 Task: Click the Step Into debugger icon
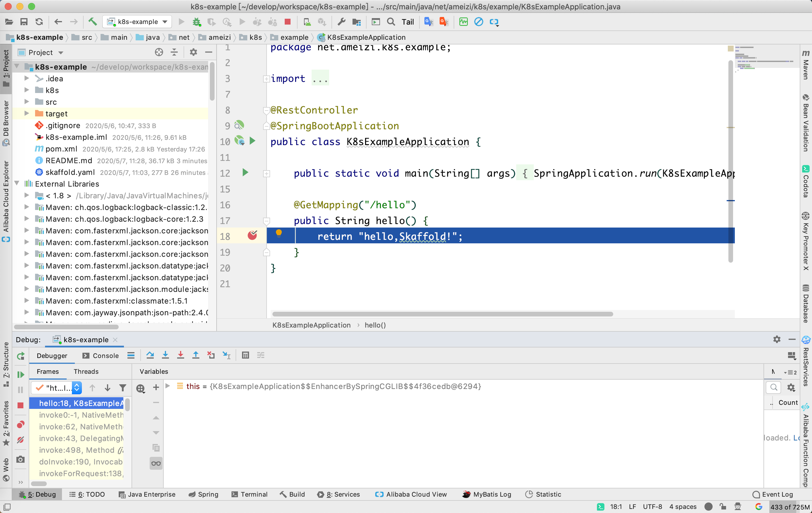tap(165, 355)
